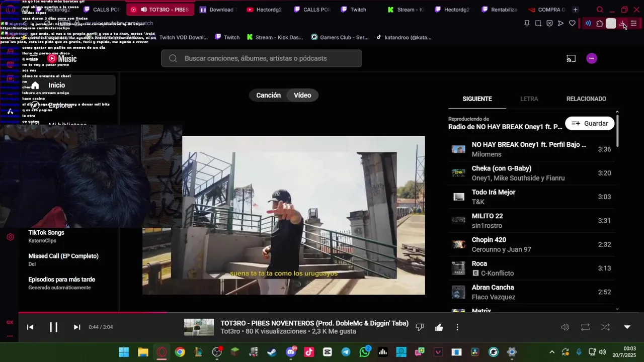Click the send/flow arrow toolbar icon
Image resolution: width=644 pixels, height=362 pixels.
(560, 23)
